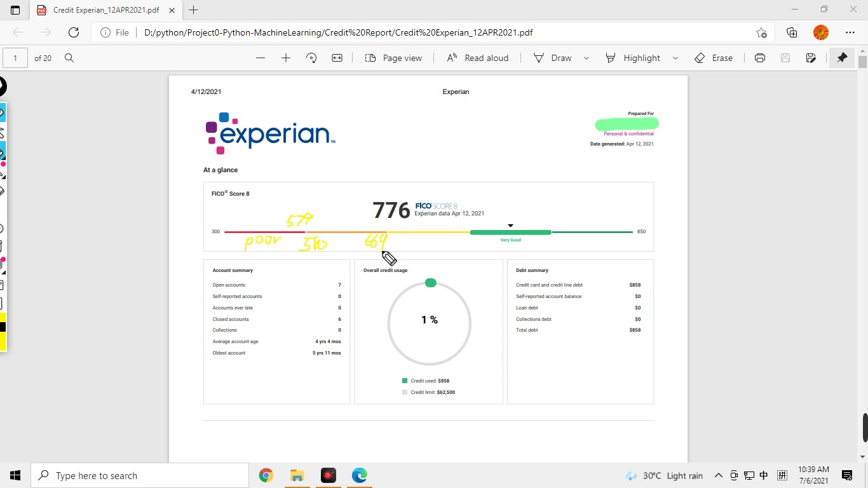Open the red screen recorder taskbar icon
Viewport: 868px width, 488px height.
329,475
